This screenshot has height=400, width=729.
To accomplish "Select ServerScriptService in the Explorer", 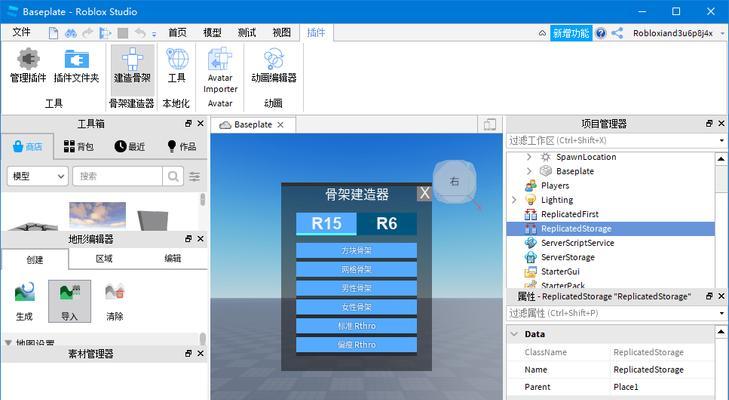I will (577, 243).
